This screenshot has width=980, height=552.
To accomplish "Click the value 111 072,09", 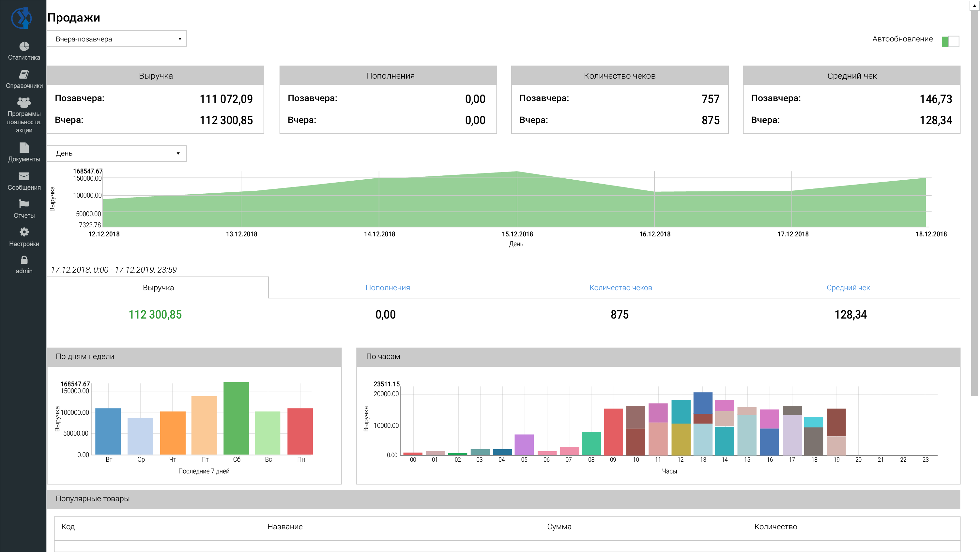I will pos(226,99).
